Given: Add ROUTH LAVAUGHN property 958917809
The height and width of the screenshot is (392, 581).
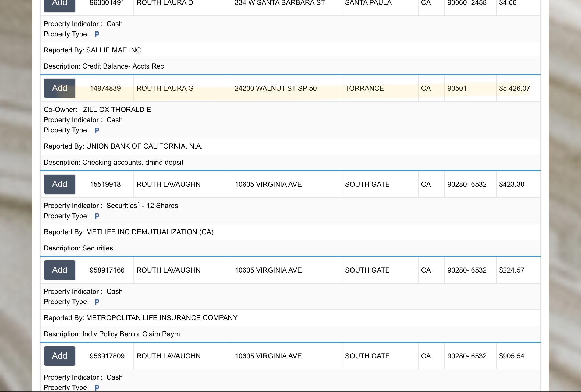Looking at the screenshot, I should pyautogui.click(x=59, y=356).
